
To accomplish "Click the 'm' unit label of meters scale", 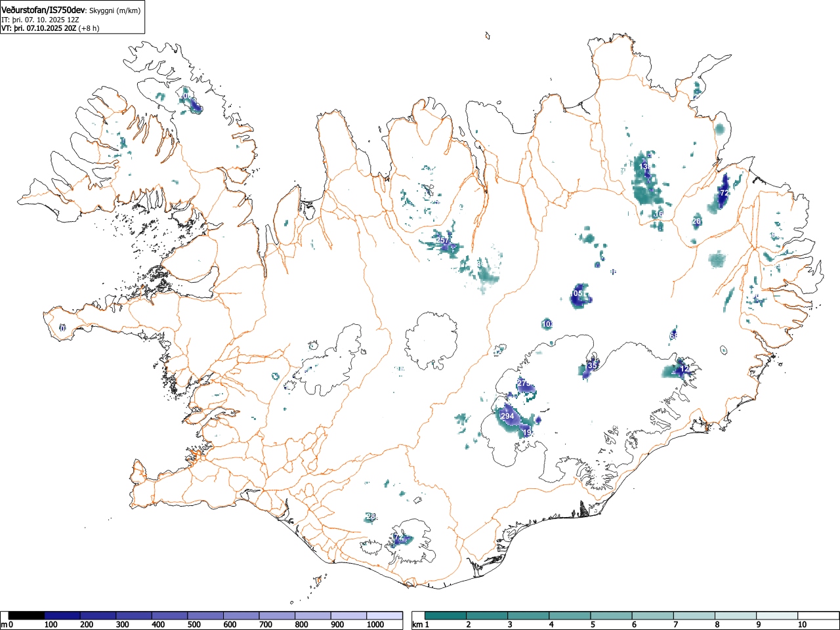I will (4, 625).
